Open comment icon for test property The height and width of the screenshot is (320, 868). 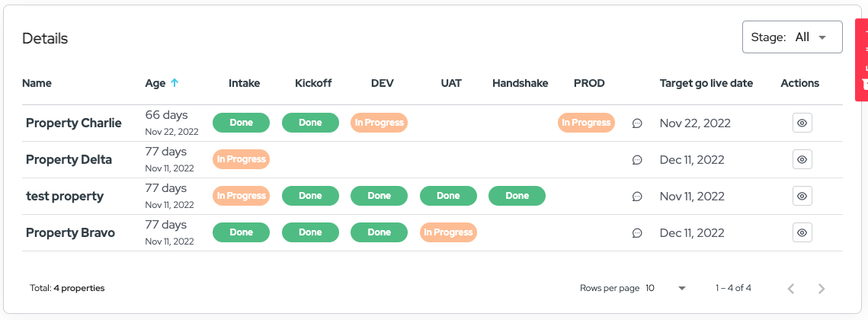point(637,197)
